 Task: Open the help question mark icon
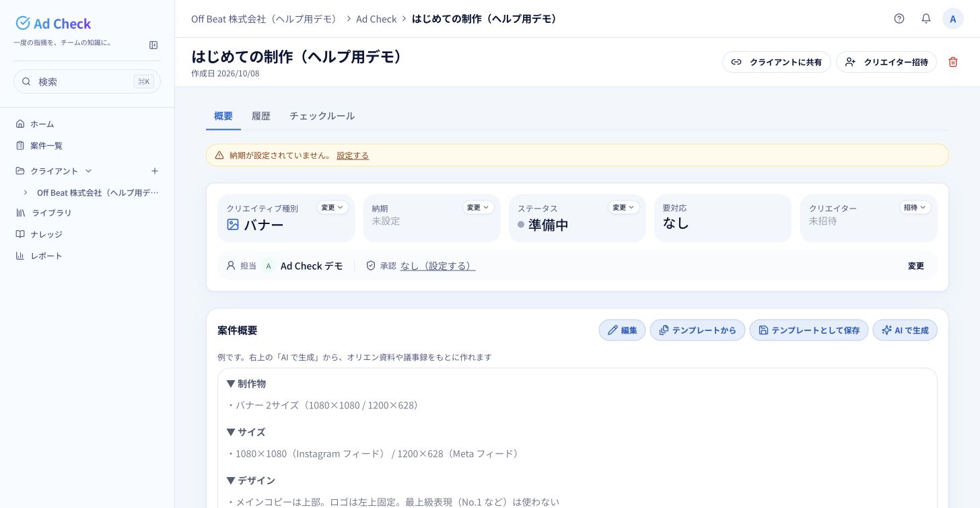899,19
